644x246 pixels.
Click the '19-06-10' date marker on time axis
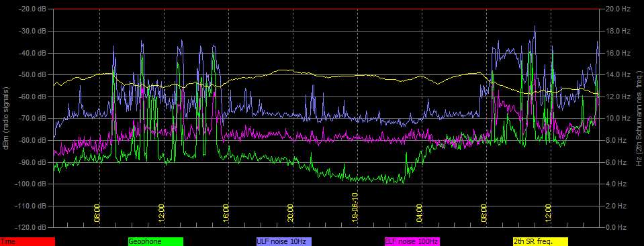tap(355, 208)
